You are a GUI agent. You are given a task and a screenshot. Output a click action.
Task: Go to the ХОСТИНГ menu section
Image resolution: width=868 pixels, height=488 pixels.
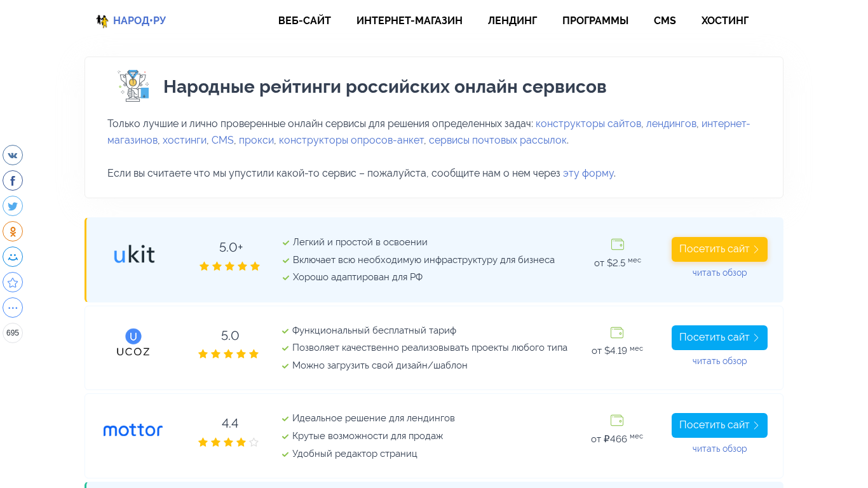click(x=725, y=21)
